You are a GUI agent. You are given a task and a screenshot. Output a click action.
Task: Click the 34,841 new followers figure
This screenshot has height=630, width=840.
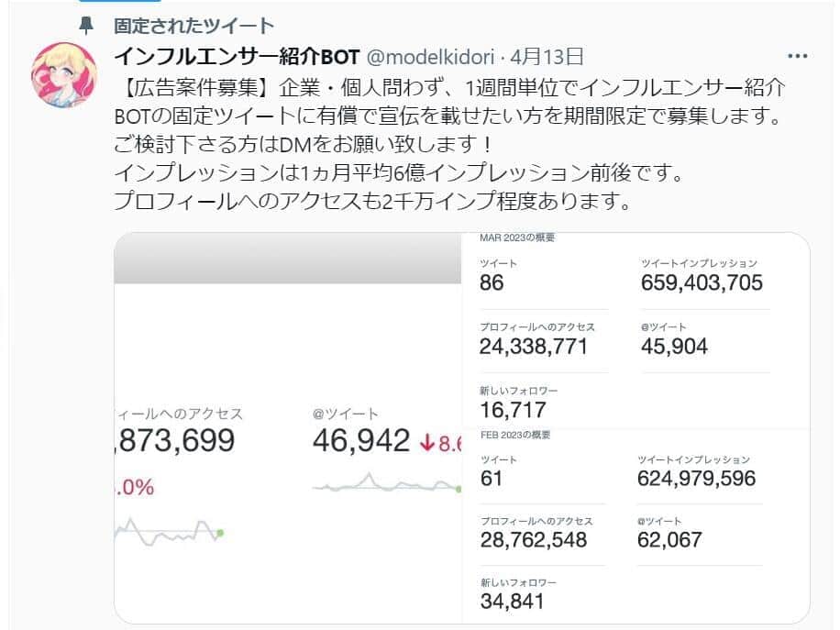[512, 602]
